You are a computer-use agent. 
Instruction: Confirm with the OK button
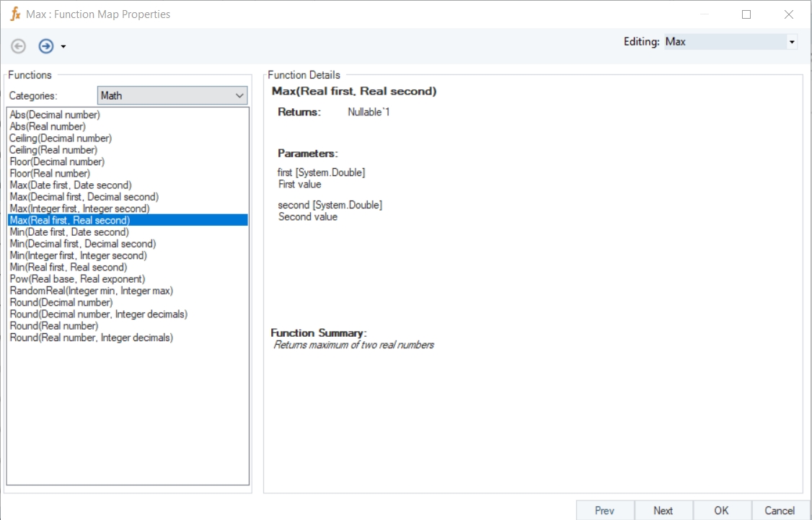pos(721,510)
